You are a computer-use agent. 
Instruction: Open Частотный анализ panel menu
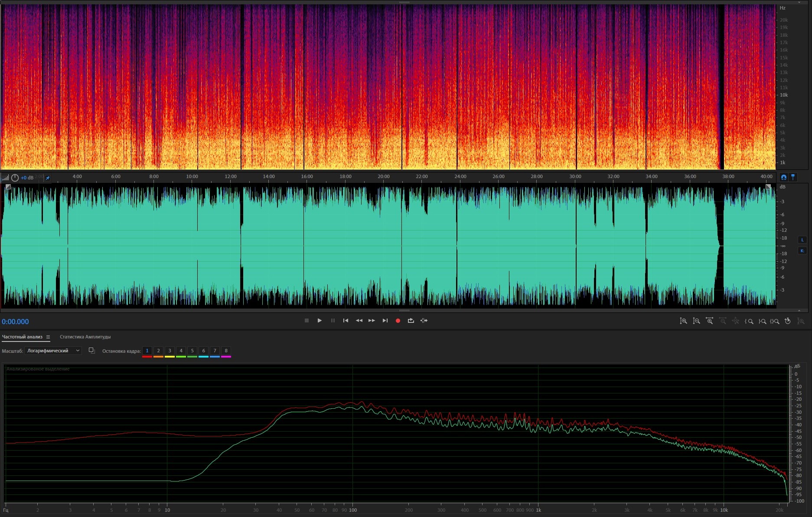point(48,337)
